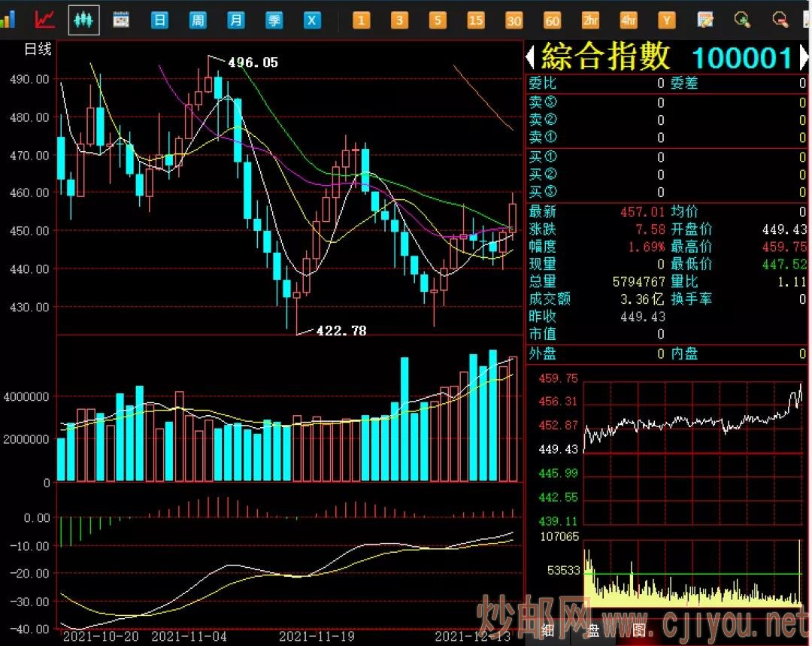Viewport: 812px width, 646px height.
Task: Switch to weekly (周) period
Action: (197, 20)
